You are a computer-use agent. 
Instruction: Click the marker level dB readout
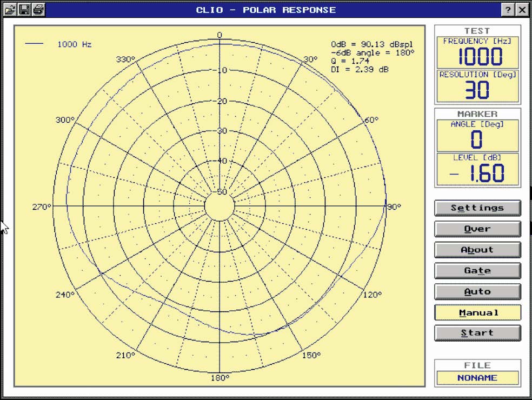point(477,173)
